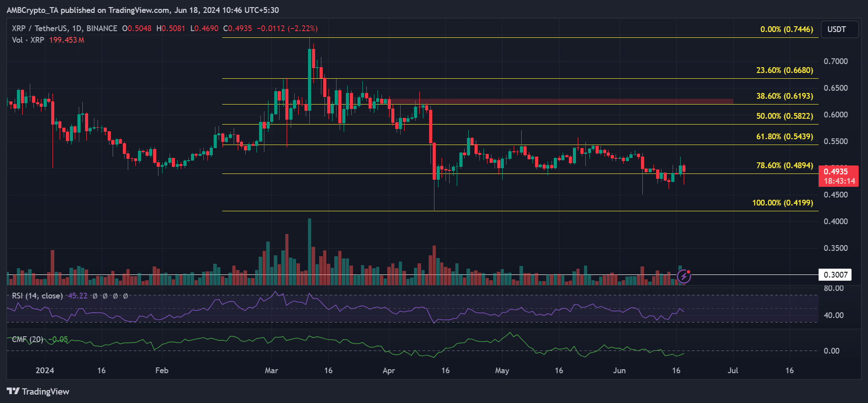Open the USDT currency selector

coord(840,29)
